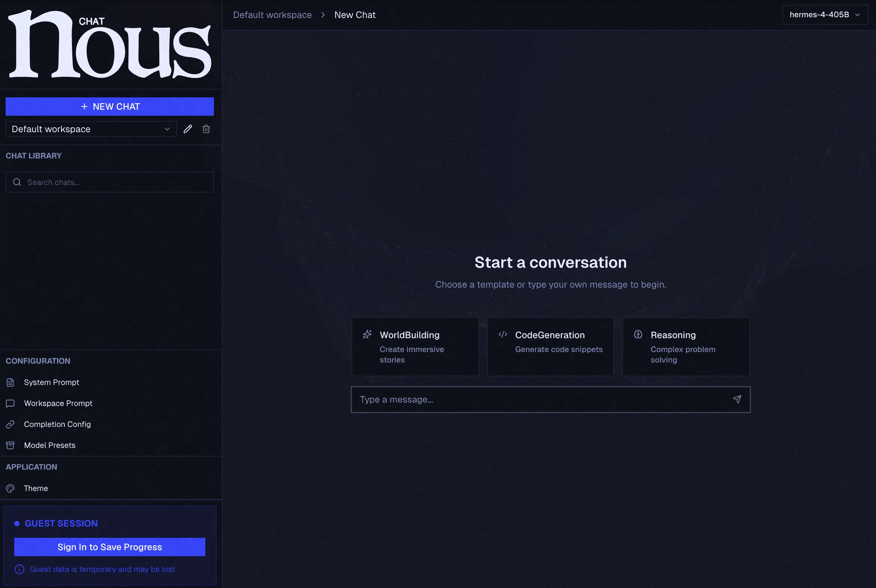Click the trash icon to delete workspace
876x588 pixels.
[206, 129]
